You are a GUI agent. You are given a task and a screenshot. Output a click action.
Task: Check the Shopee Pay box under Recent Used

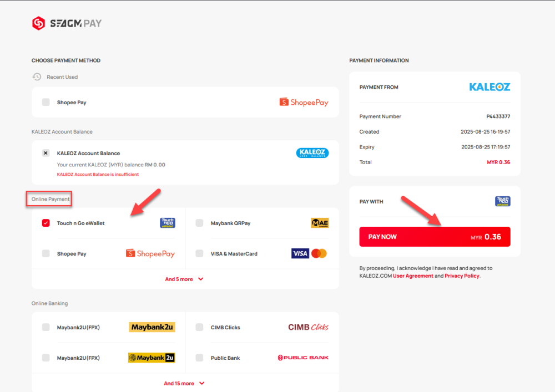[46, 102]
